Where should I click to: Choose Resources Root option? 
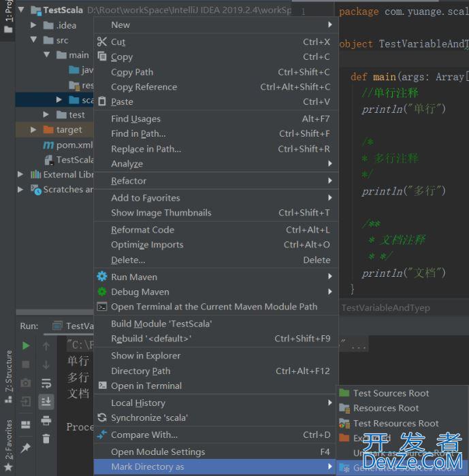pos(402,408)
